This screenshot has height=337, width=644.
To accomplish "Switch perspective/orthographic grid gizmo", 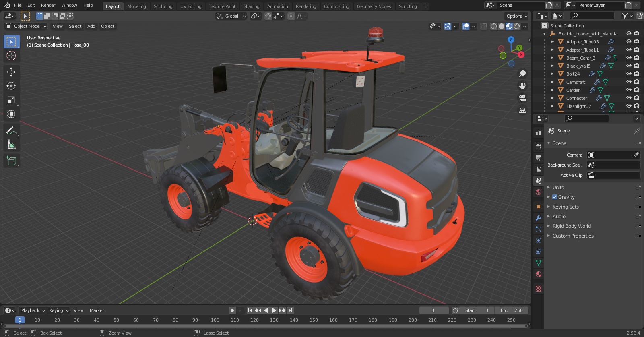I will coord(522,110).
